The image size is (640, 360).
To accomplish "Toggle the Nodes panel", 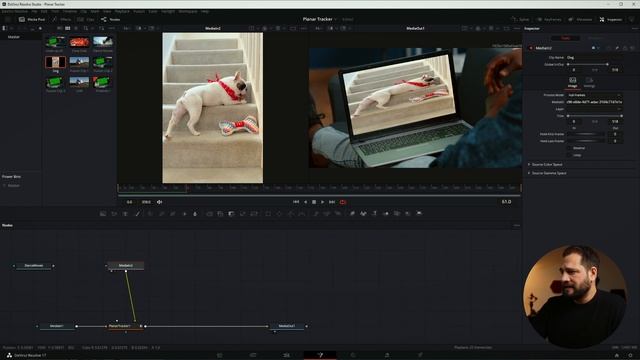I will tap(111, 19).
